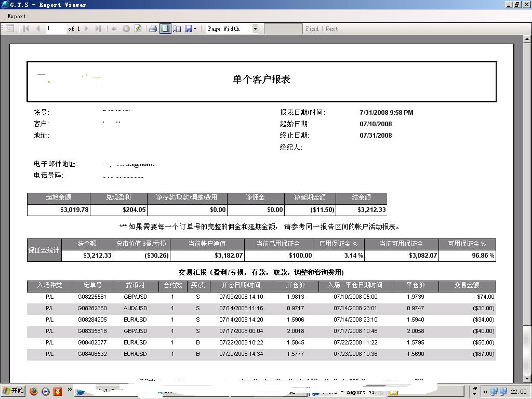The height and width of the screenshot is (399, 532).
Task: Open the Windows Start button
Action: [14, 391]
